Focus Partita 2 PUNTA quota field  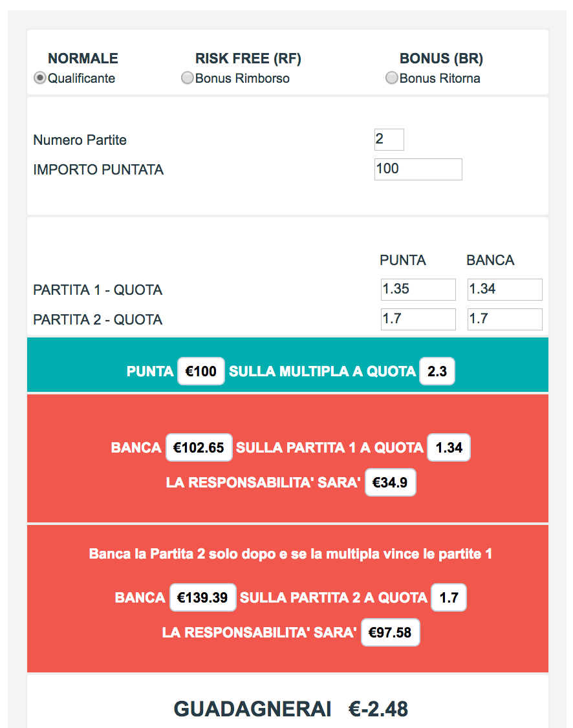tap(418, 319)
